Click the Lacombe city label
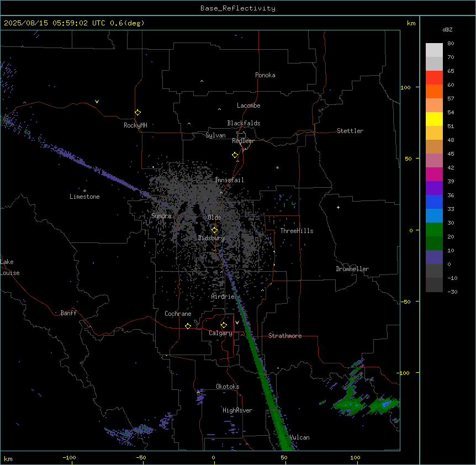The image size is (476, 465). pos(248,105)
